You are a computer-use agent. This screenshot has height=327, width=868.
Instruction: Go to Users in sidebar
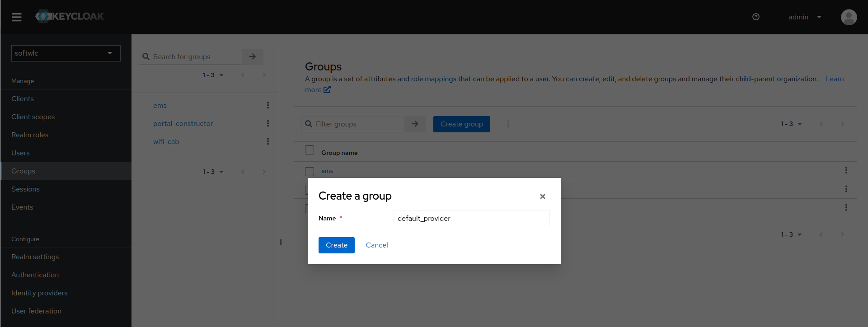20,153
